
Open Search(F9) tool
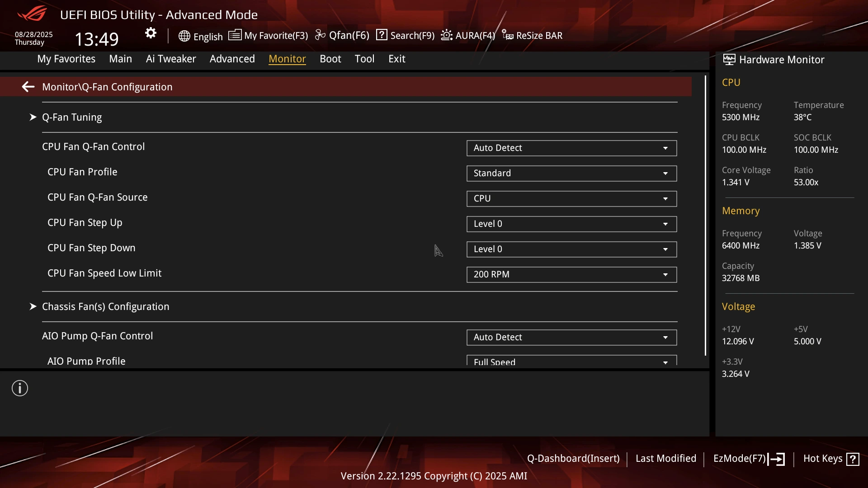[405, 35]
